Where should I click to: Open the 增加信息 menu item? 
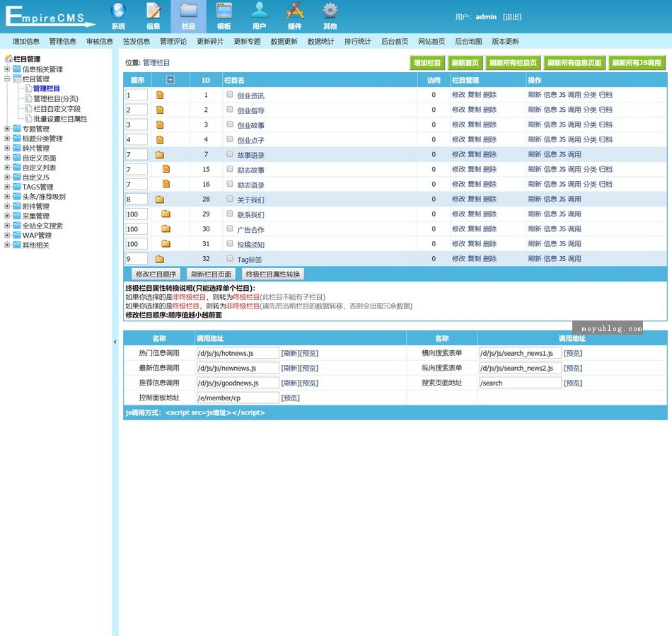25,42
